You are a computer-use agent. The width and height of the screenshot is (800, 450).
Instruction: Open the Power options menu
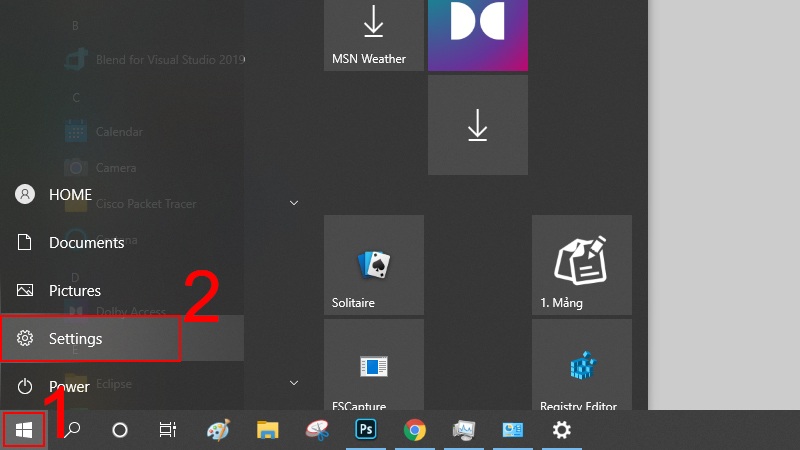pyautogui.click(x=68, y=386)
